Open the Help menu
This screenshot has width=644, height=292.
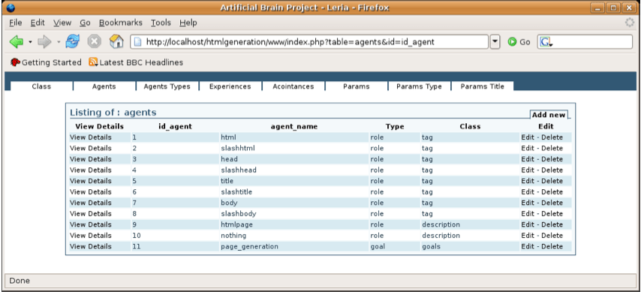pyautogui.click(x=188, y=23)
